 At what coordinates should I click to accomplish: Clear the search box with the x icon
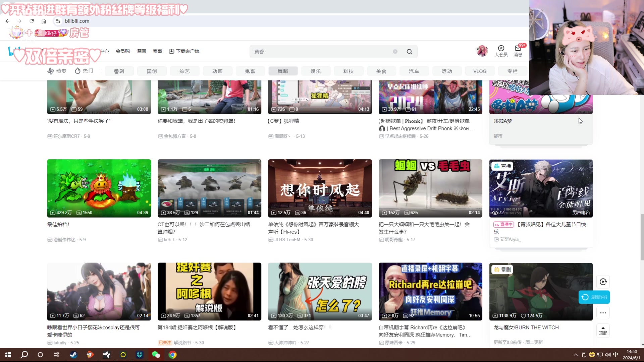coord(395,52)
